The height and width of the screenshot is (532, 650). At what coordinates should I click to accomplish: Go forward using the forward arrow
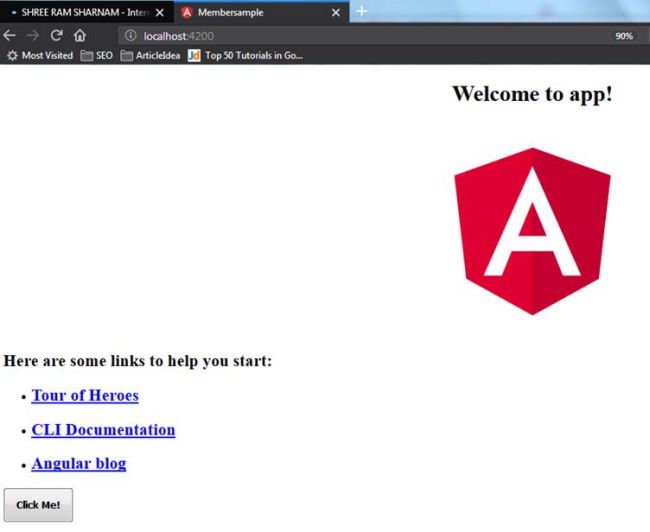[32, 36]
